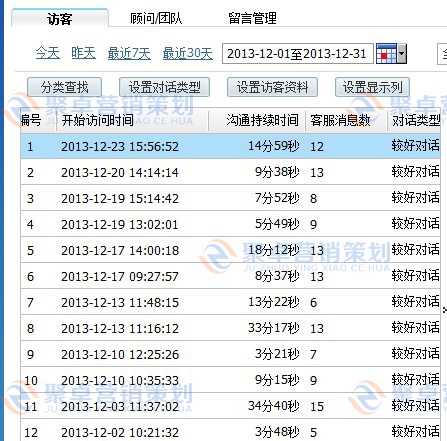Click the date range input field

298,53
